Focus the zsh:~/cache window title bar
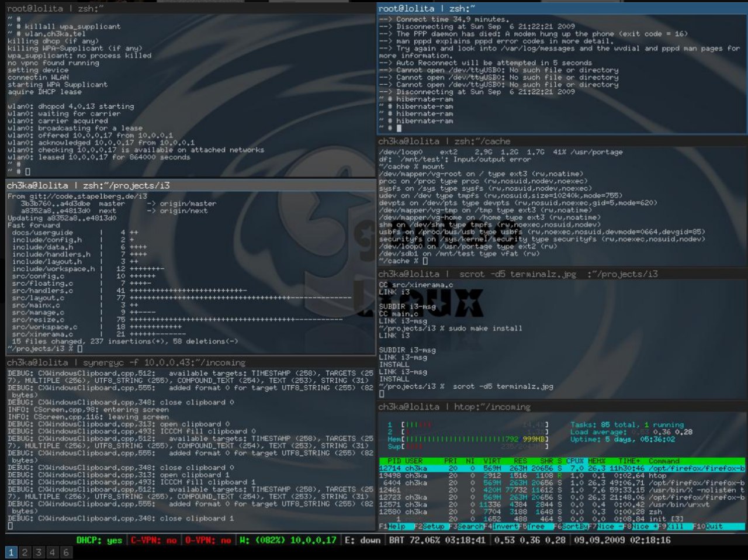 (562, 141)
